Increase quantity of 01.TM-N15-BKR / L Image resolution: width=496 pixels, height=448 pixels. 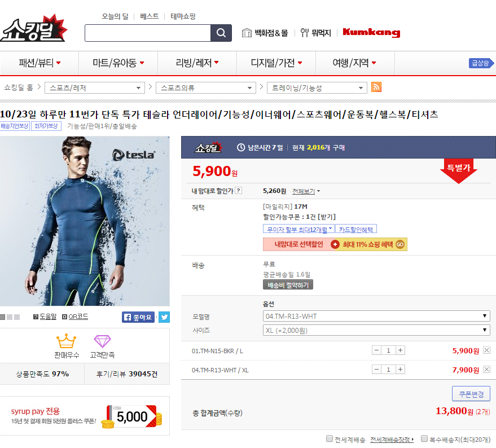pos(401,350)
